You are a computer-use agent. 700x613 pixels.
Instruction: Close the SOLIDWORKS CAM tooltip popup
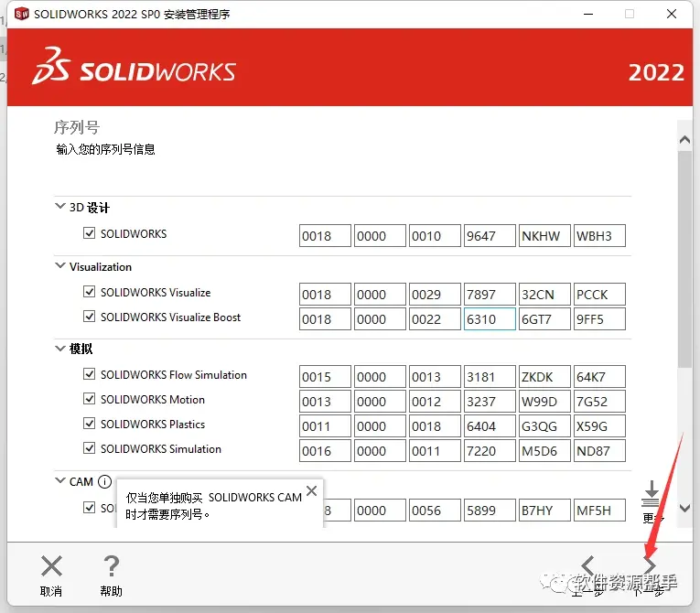pyautogui.click(x=312, y=491)
